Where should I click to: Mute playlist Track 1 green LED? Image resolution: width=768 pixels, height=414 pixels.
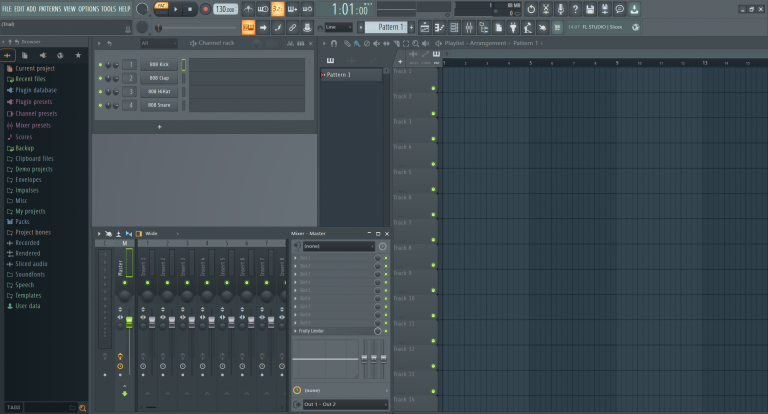tap(433, 88)
